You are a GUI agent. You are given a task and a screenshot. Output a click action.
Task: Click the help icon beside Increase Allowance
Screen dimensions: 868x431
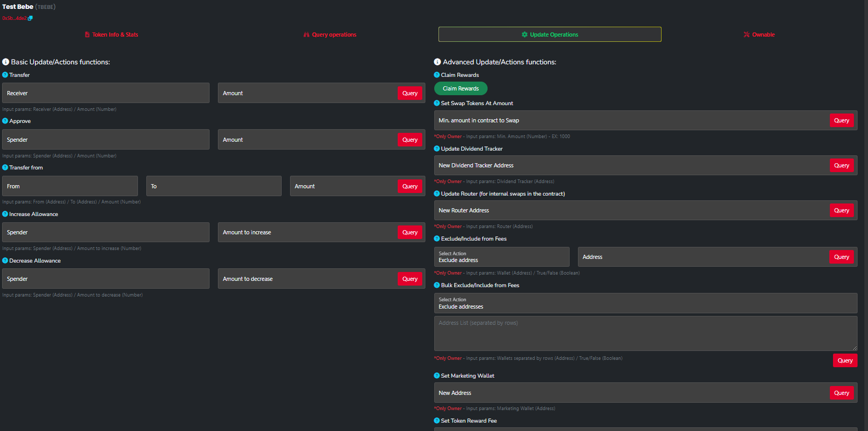pos(5,214)
